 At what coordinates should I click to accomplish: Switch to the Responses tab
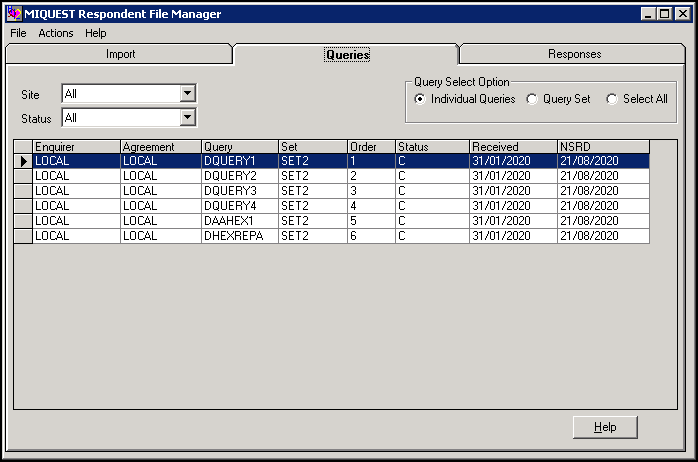[x=574, y=54]
